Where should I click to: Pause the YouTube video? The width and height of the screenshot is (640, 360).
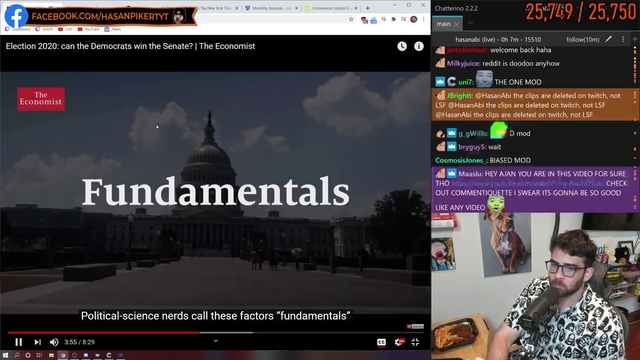click(x=19, y=342)
